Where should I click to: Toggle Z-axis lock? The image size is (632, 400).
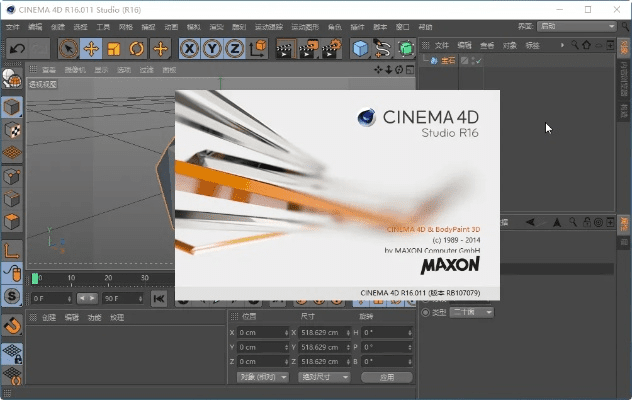pyautogui.click(x=234, y=48)
